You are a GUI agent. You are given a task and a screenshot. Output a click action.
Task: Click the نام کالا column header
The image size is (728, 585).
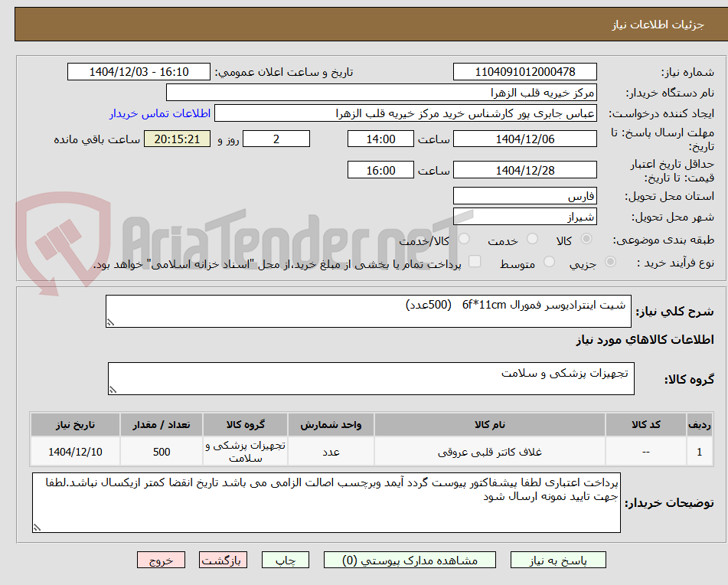tap(489, 425)
